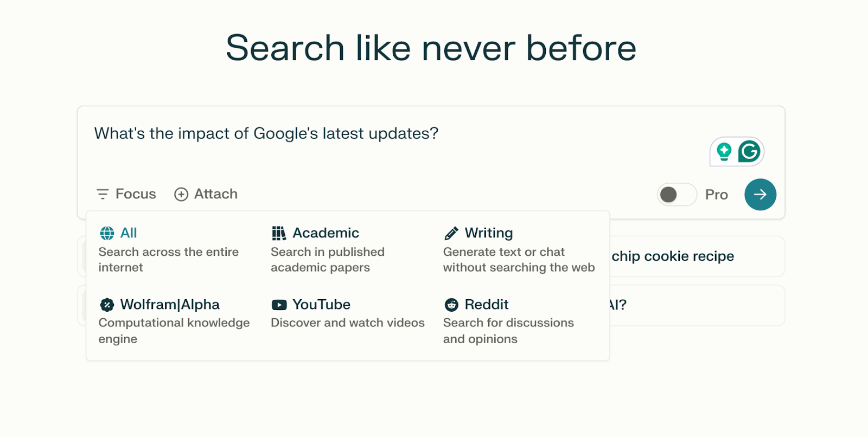
Task: Click the plus icon beside Attach
Action: tap(181, 194)
